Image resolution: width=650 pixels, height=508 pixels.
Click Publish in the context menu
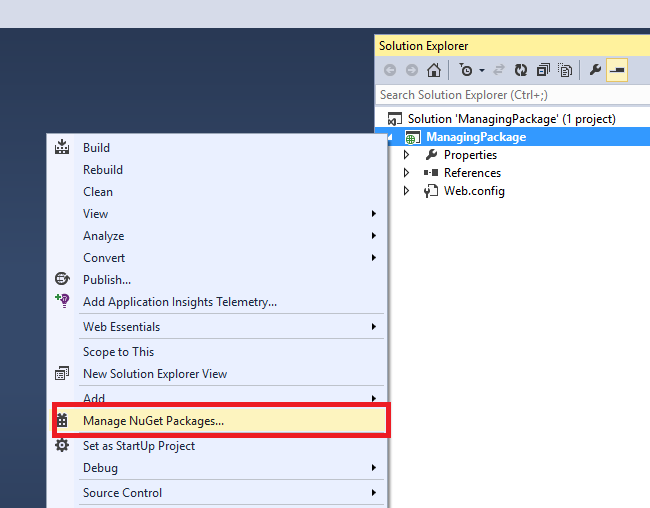click(107, 280)
